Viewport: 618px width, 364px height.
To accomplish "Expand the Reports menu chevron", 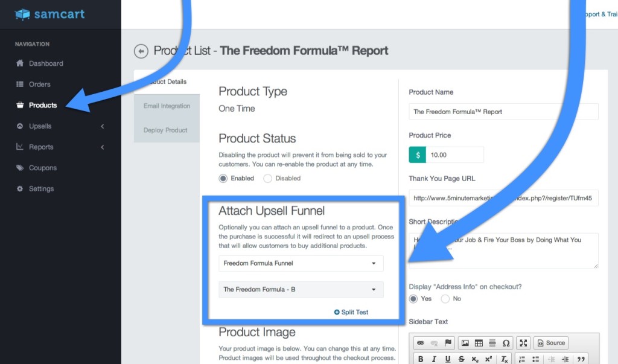I will 103,147.
